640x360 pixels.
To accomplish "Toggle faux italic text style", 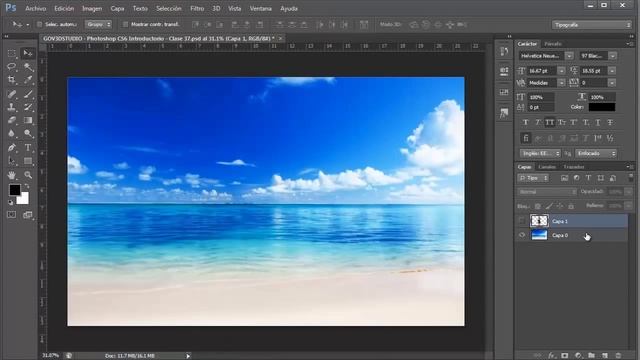I will pyautogui.click(x=538, y=122).
